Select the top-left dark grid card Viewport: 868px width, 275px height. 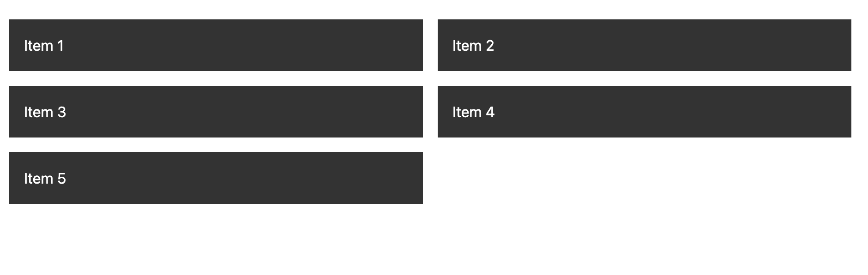pos(216,45)
